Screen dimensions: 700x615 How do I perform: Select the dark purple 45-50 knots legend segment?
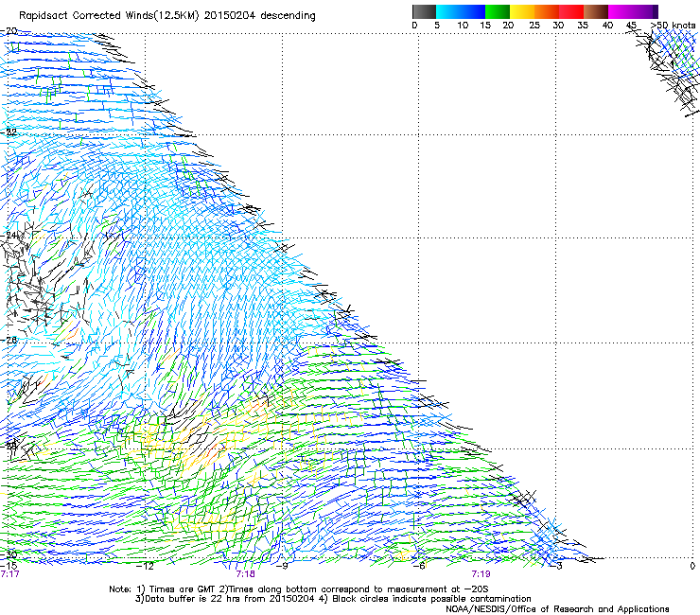(645, 11)
